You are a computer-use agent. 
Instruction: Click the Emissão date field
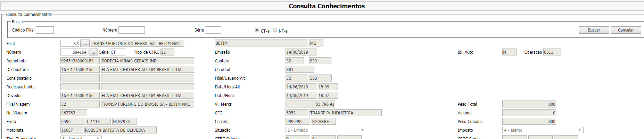pos(301,52)
